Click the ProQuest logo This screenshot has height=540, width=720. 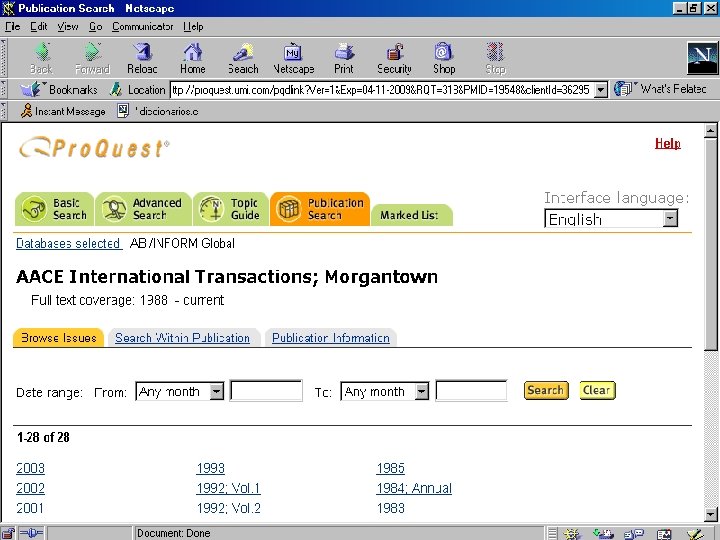click(x=94, y=148)
